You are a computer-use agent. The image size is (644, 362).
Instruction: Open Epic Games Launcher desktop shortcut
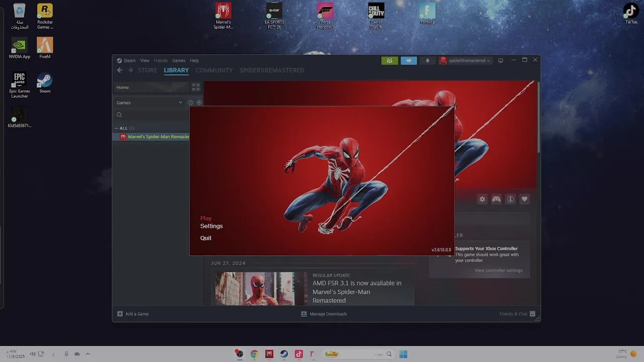[20, 85]
